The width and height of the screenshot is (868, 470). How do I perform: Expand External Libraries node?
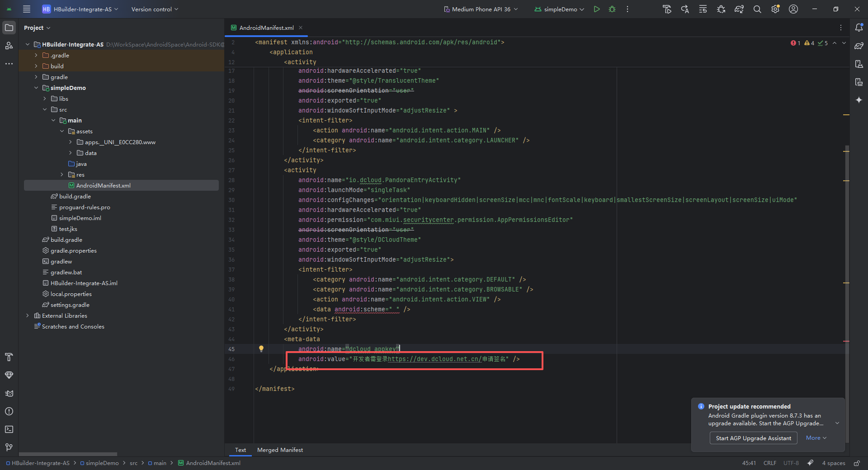tap(28, 315)
